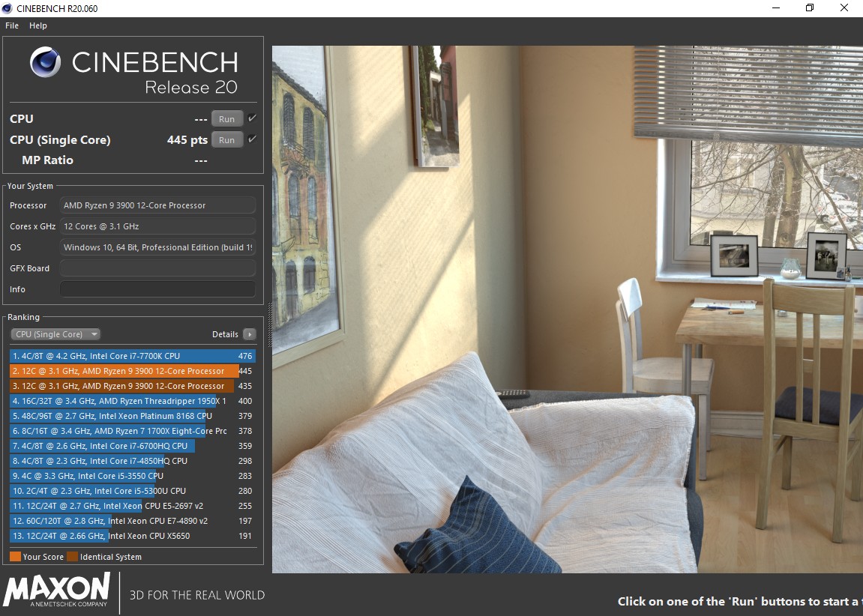Select the Core i7-6700HQ ranking row

132,445
